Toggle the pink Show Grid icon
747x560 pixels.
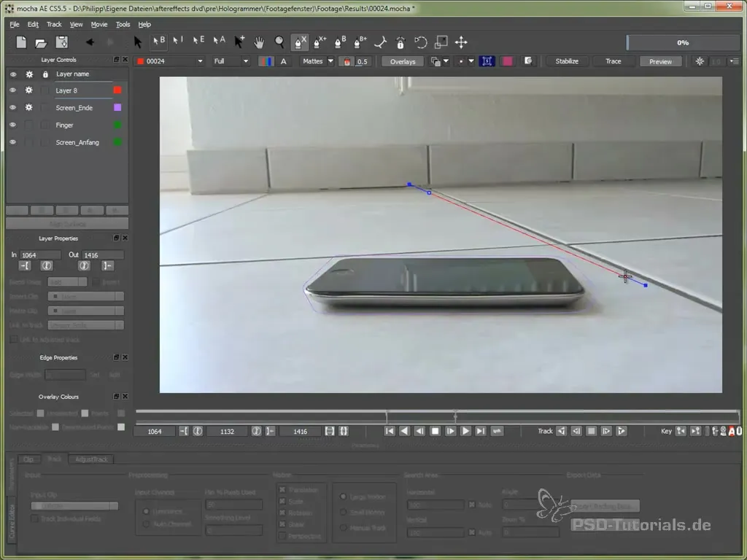pos(507,61)
